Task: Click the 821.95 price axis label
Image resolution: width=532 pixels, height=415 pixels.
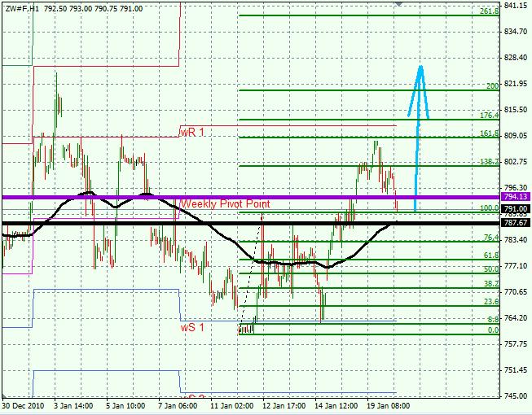Action: coord(516,83)
